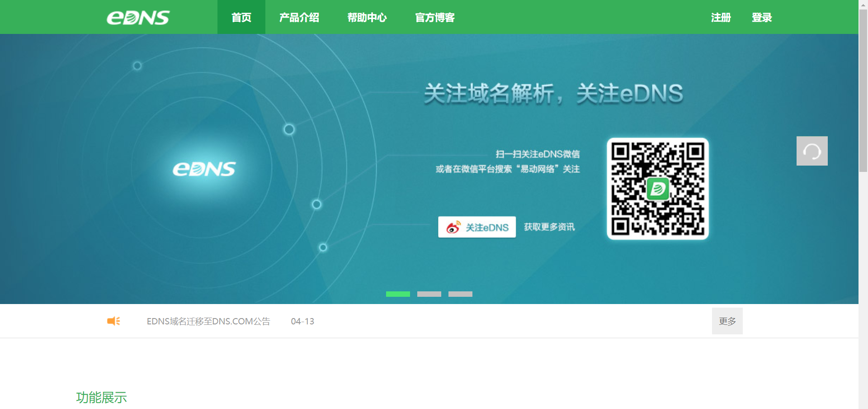Click the 注册 register link

click(721, 17)
